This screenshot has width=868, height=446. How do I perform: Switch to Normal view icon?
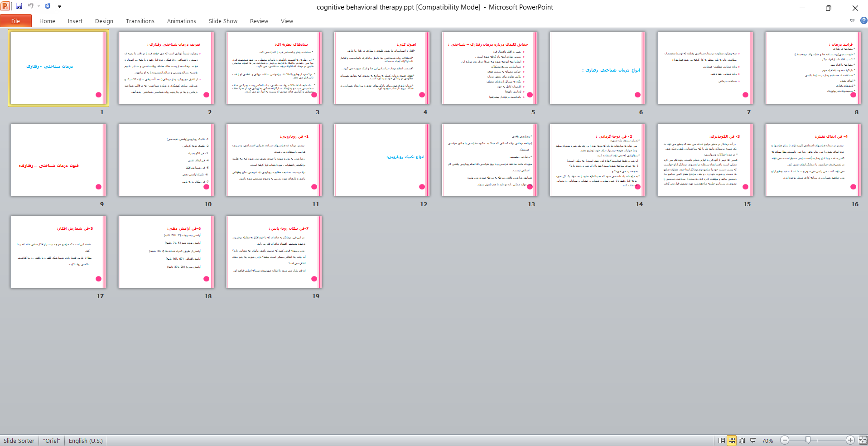[x=722, y=441]
